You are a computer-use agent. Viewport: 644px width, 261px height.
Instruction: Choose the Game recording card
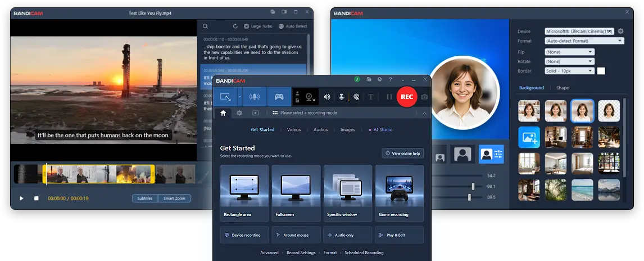[x=399, y=193]
